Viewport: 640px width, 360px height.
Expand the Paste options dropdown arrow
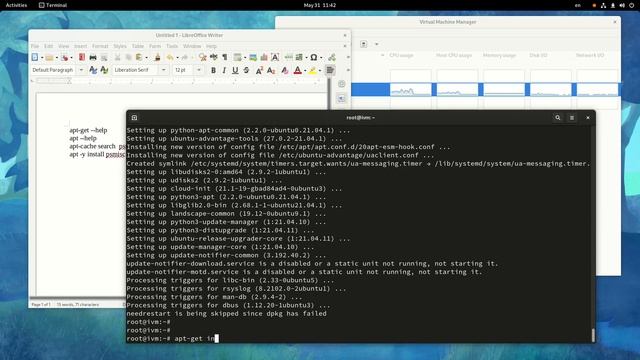(x=147, y=58)
